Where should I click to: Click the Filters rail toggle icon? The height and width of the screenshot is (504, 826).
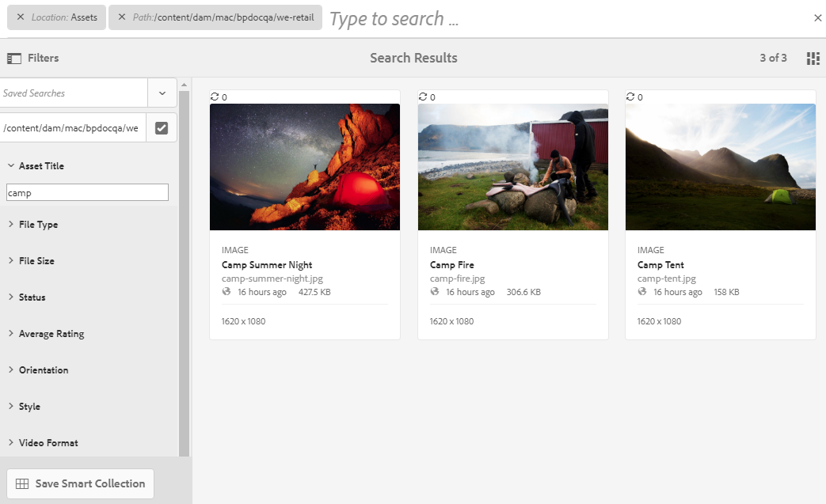pos(13,58)
